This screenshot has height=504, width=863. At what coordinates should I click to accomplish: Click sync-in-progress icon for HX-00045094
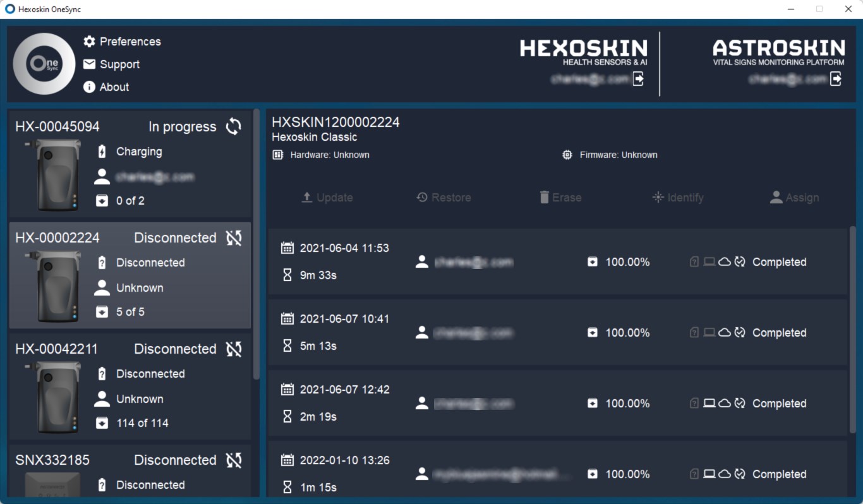(234, 126)
